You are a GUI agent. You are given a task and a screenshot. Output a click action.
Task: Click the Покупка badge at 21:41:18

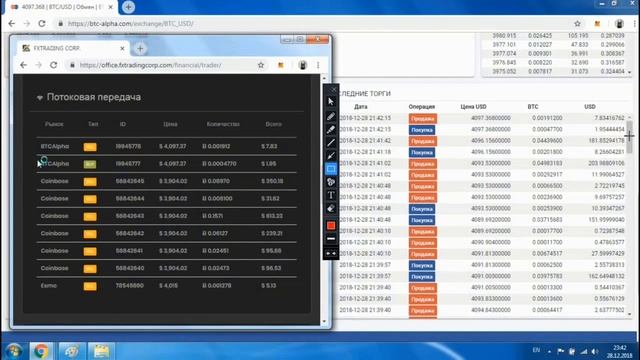click(x=422, y=153)
